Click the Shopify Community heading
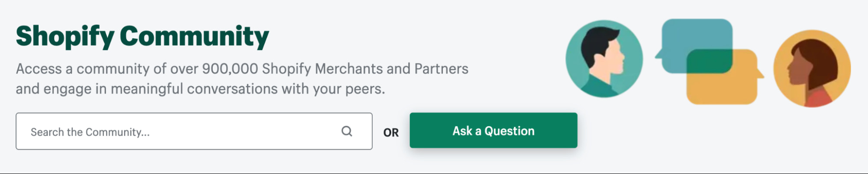This screenshot has width=868, height=174. tap(142, 36)
